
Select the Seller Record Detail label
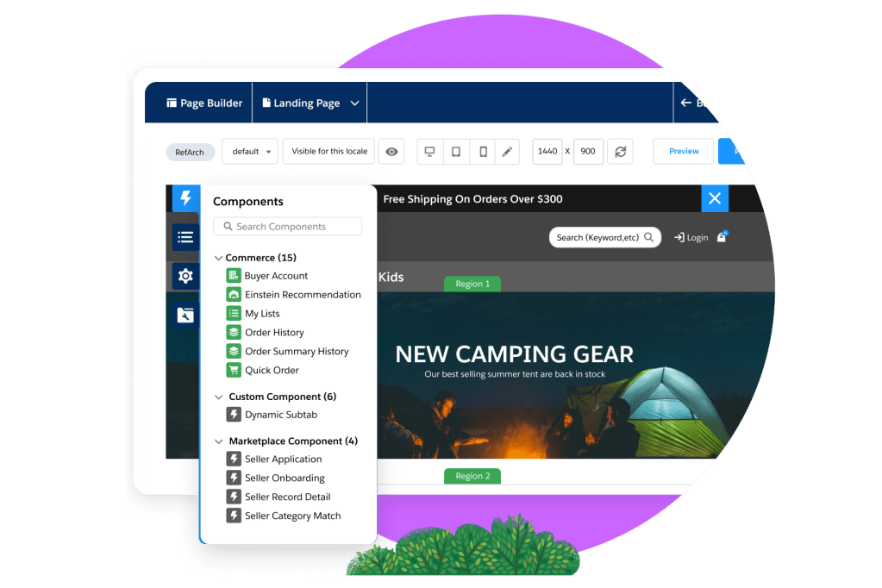[x=287, y=497]
